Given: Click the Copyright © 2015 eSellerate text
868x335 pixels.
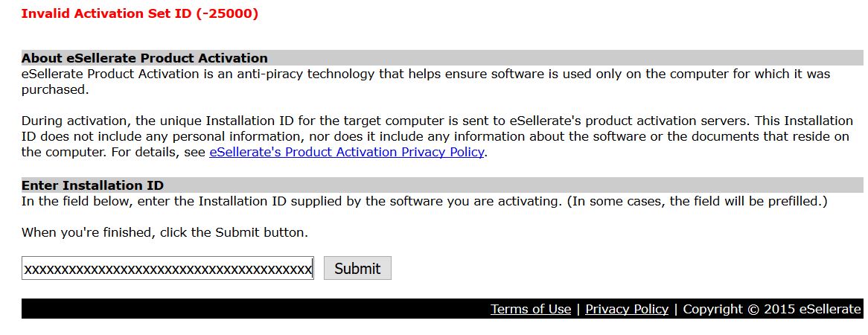Looking at the screenshot, I should click(772, 309).
